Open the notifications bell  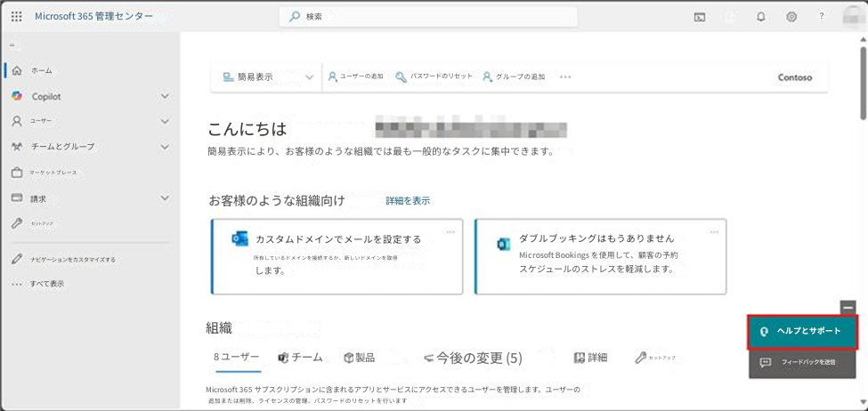click(x=761, y=17)
